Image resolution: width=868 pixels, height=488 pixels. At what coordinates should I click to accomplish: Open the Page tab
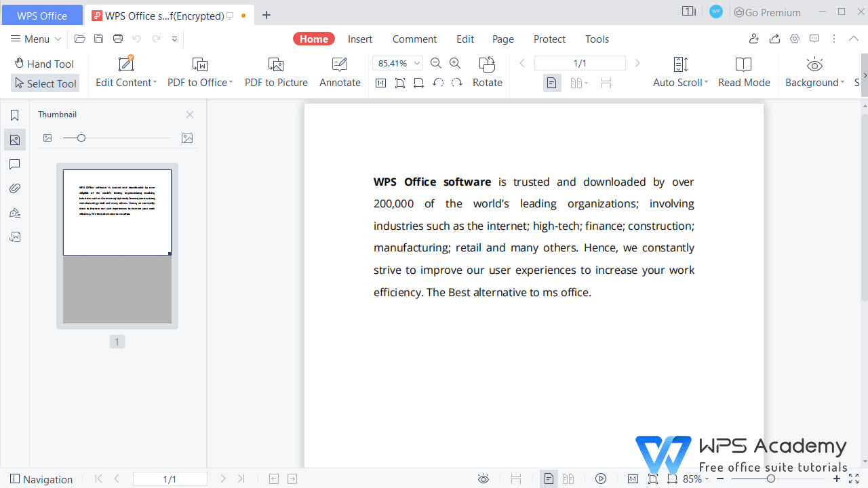[503, 39]
